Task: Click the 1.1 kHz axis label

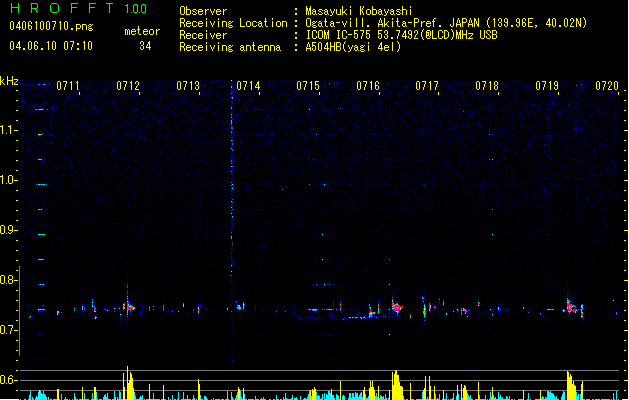Action: click(7, 130)
